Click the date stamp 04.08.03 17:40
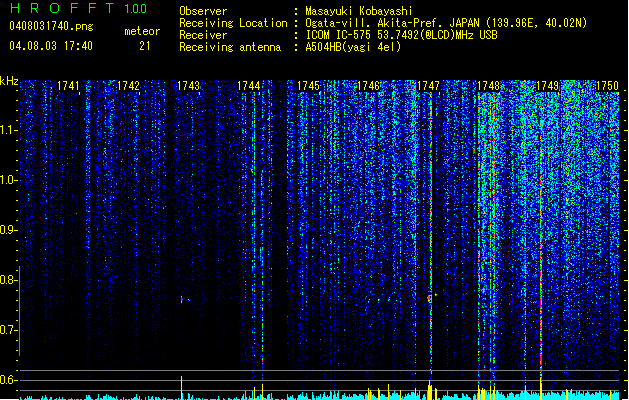Viewport: 629px width, 400px height. [51, 46]
